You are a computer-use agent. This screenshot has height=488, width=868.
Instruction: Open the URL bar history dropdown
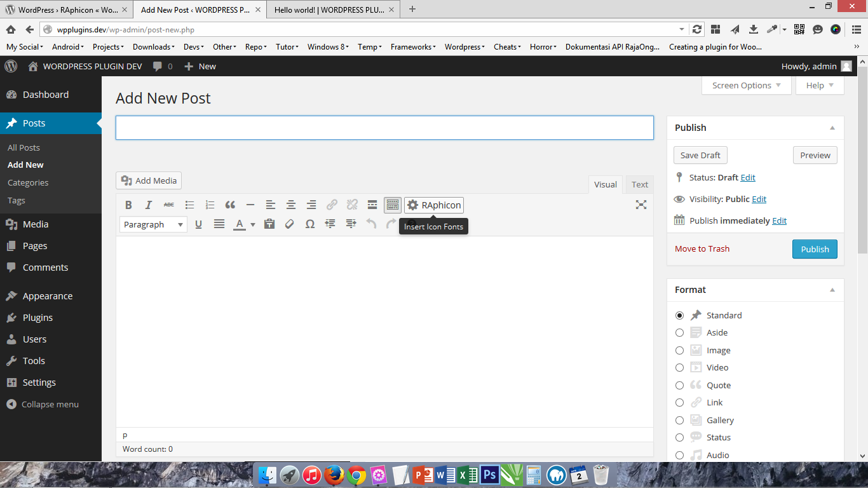682,29
